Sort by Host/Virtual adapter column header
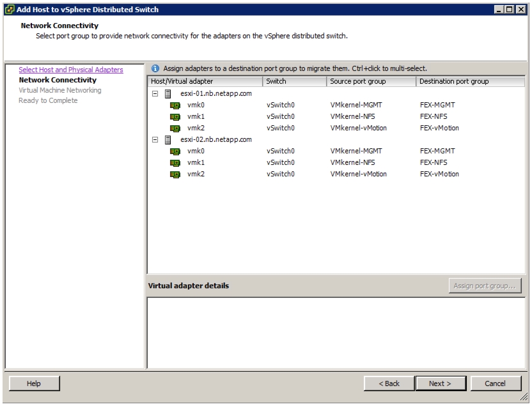The width and height of the screenshot is (532, 418). coord(205,81)
